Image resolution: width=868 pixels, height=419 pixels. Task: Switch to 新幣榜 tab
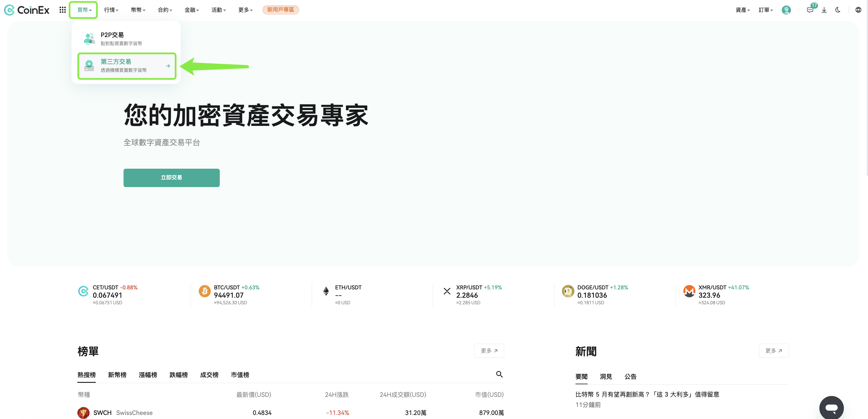[x=117, y=375]
